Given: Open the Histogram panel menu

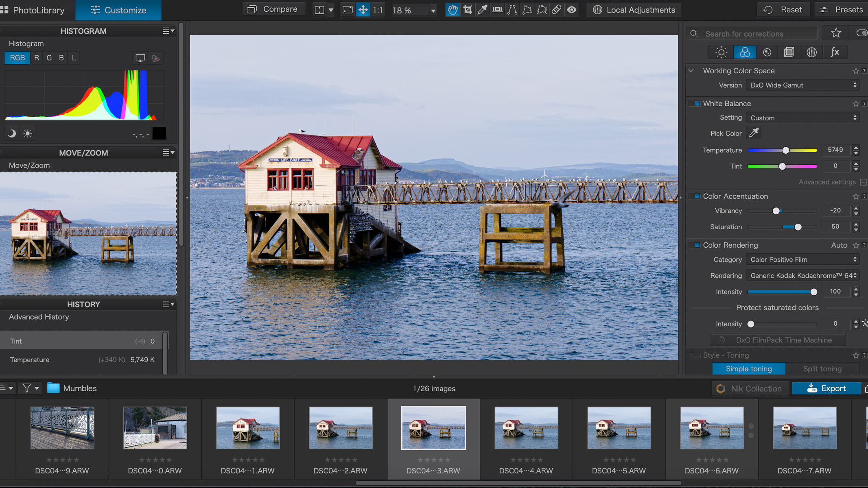Looking at the screenshot, I should click(x=168, y=30).
